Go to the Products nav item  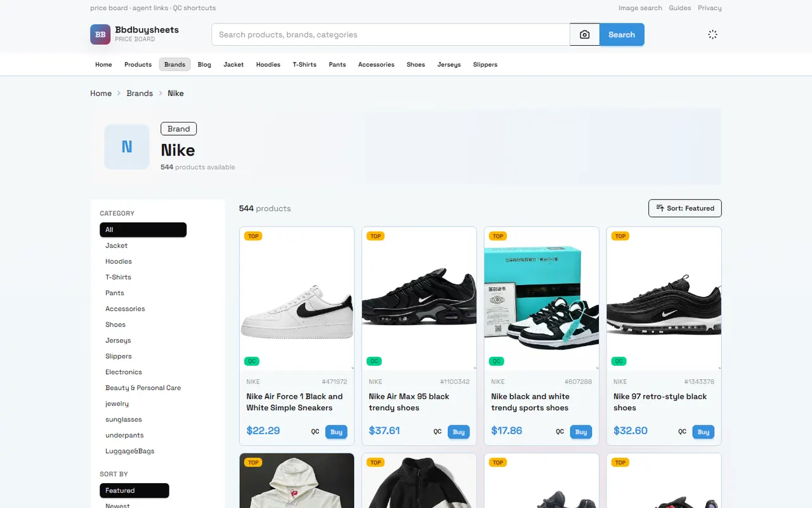point(138,64)
